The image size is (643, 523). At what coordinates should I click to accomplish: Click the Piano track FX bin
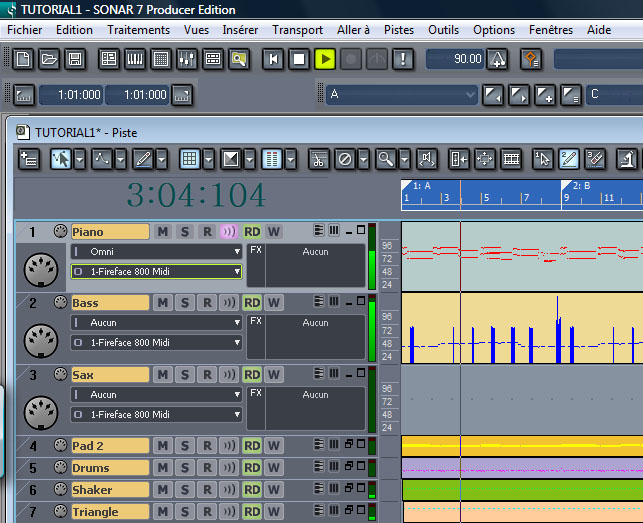coord(306,266)
